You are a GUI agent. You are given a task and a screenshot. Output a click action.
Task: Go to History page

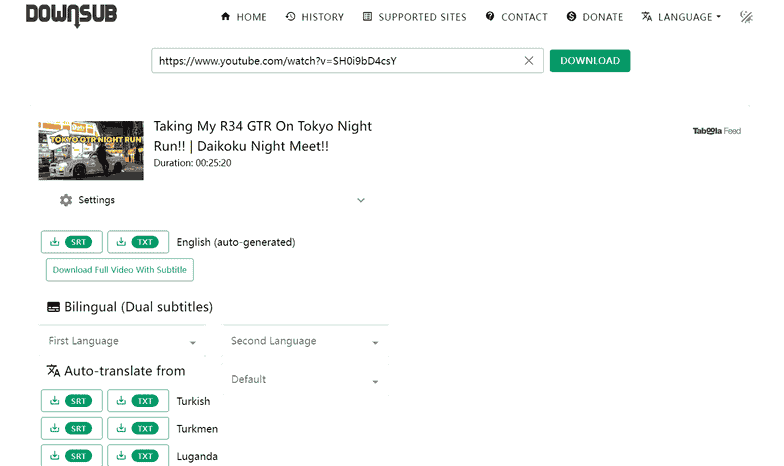click(314, 17)
